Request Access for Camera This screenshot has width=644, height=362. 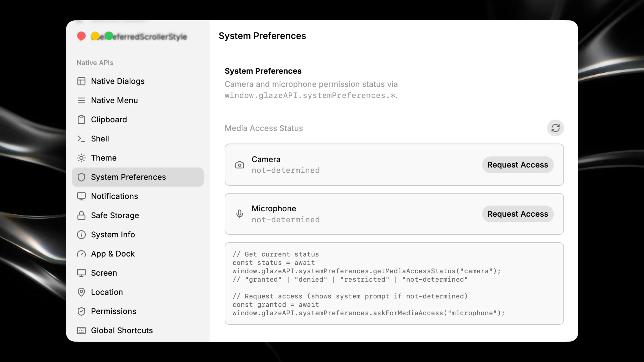[517, 165]
